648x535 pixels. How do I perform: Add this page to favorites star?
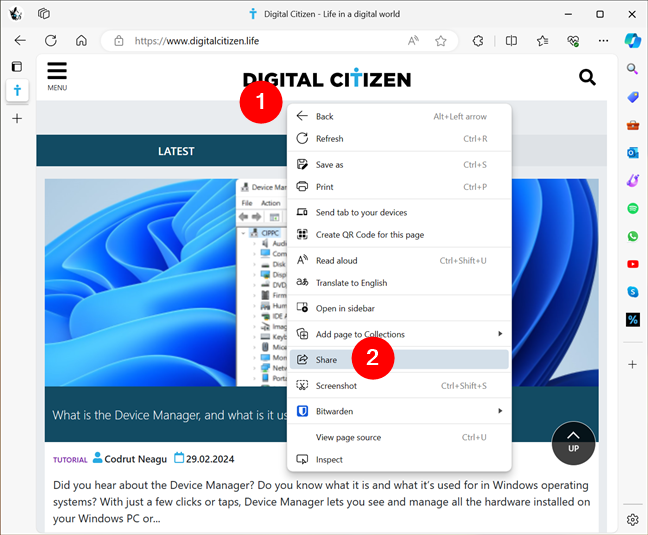pos(441,41)
